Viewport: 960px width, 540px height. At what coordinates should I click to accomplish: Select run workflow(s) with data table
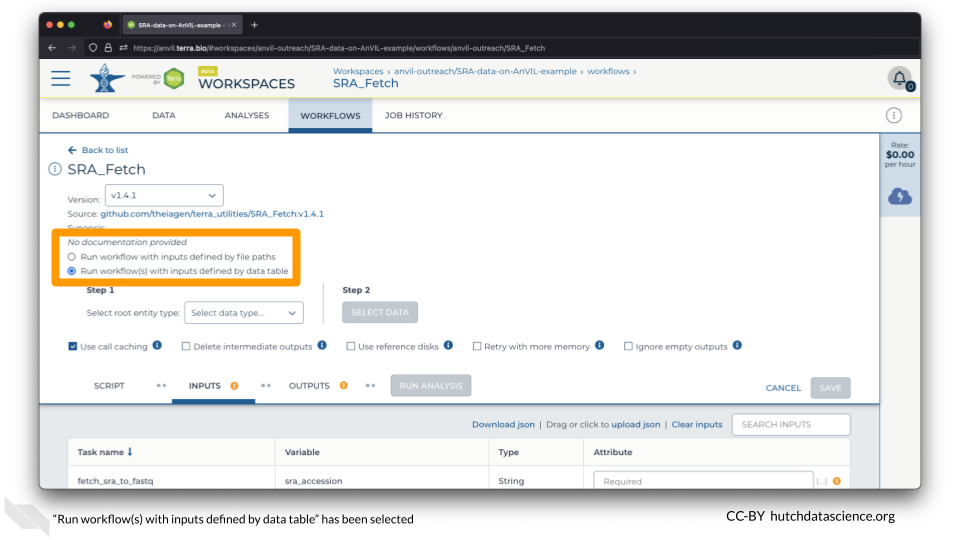[x=72, y=271]
